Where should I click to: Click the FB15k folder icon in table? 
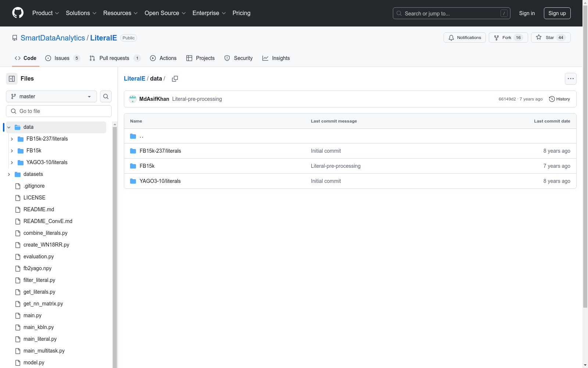[x=133, y=166]
